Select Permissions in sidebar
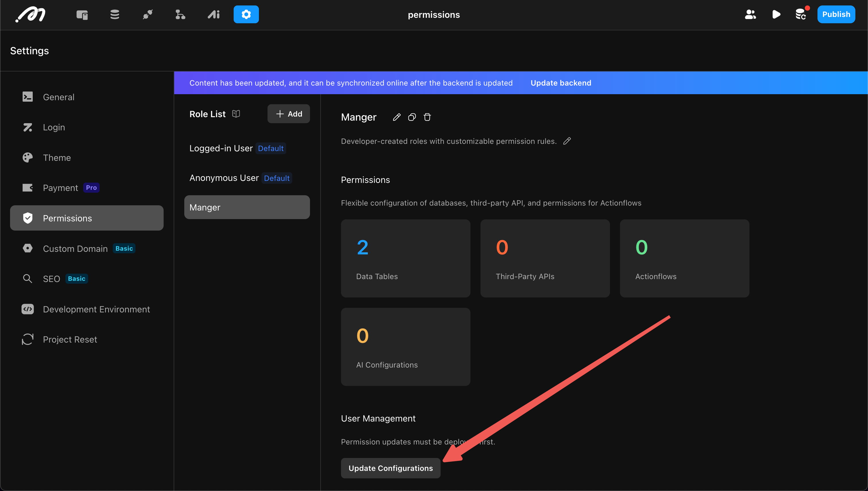The width and height of the screenshot is (868, 491). click(x=87, y=218)
